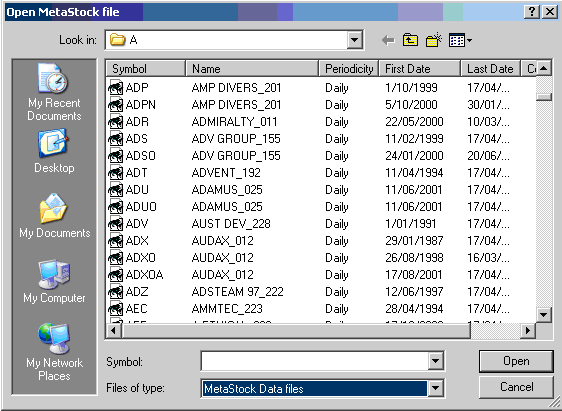
Task: Click the Cancel button
Action: [516, 387]
